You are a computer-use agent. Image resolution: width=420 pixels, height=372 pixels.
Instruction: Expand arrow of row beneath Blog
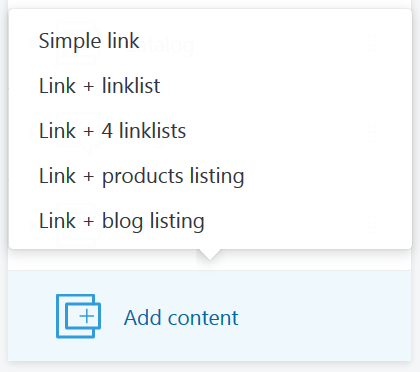32,225
